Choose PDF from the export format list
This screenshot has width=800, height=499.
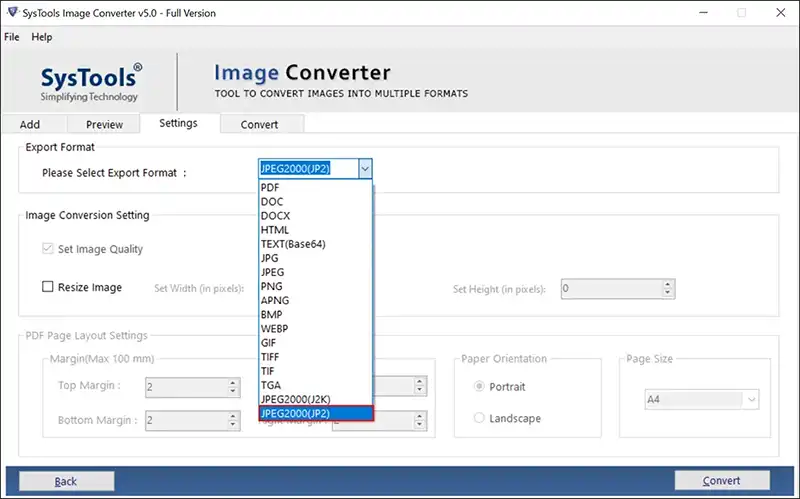(315, 187)
